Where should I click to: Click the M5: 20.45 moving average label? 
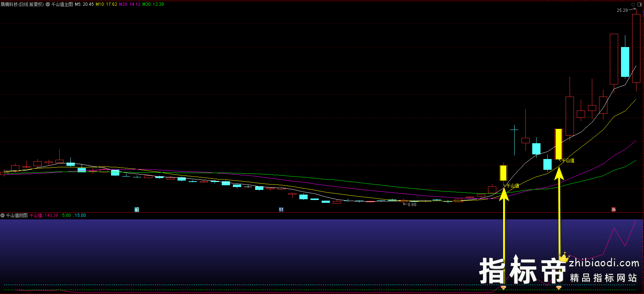(x=84, y=4)
